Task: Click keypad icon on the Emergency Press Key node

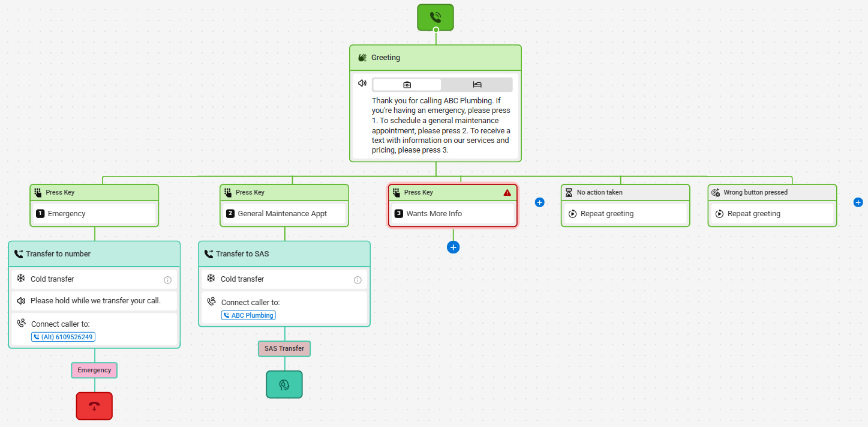Action: tap(38, 192)
